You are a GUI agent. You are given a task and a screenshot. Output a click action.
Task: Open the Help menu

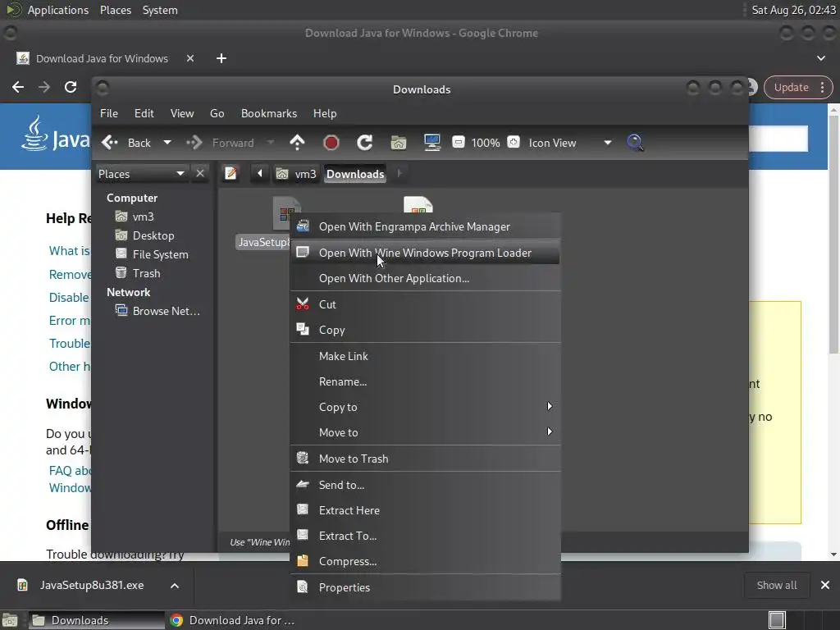coord(325,113)
